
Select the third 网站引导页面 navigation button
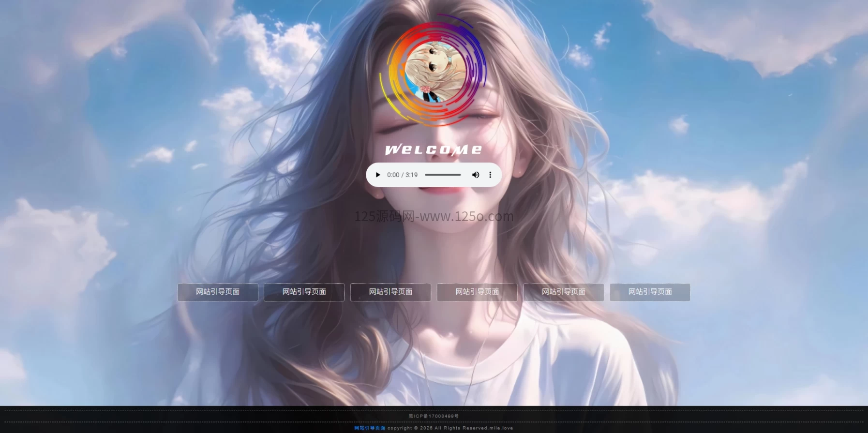[x=390, y=292]
